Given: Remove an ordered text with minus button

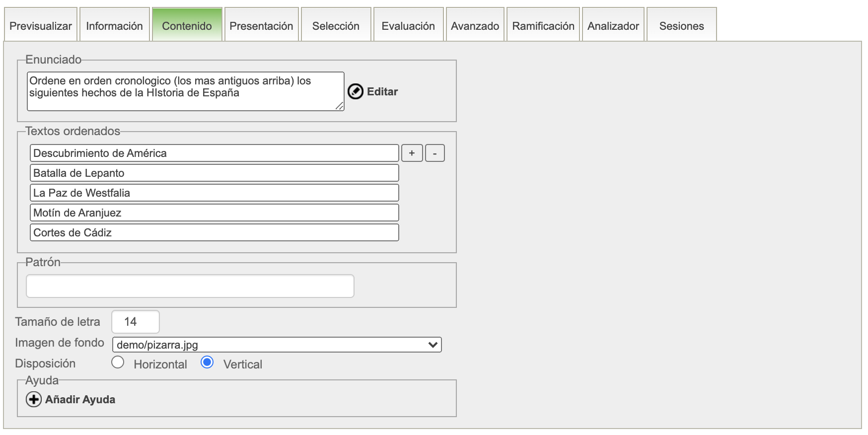Looking at the screenshot, I should 434,153.
